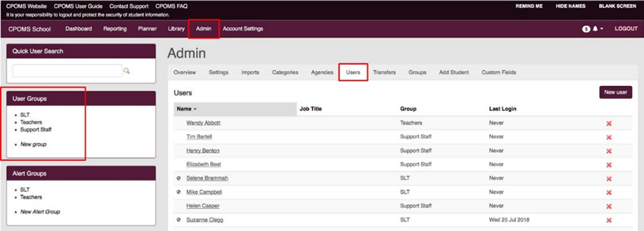644x231 pixels.
Task: Click the Job Title column header
Action: tap(311, 109)
